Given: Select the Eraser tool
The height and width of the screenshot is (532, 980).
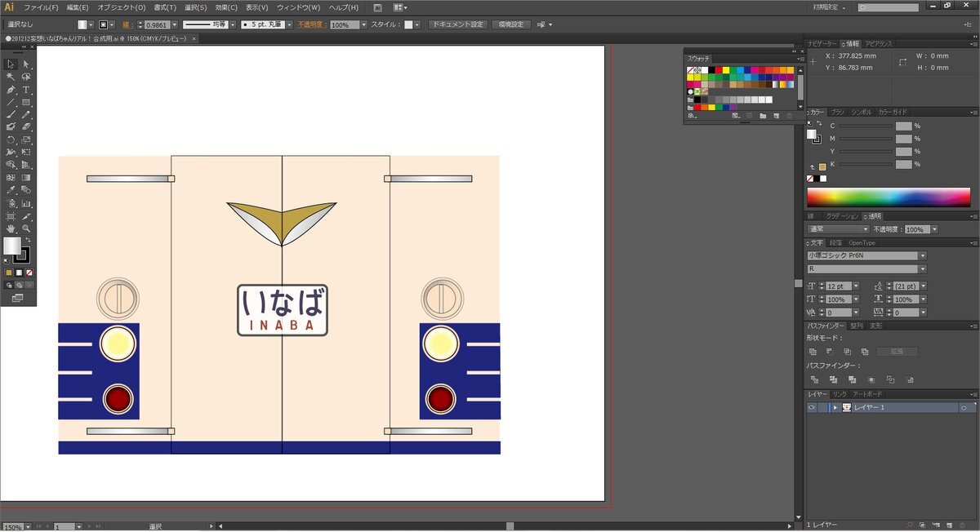Looking at the screenshot, I should (26, 126).
